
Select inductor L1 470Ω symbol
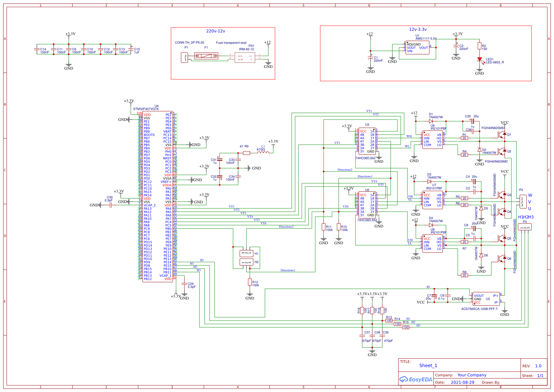point(263,153)
